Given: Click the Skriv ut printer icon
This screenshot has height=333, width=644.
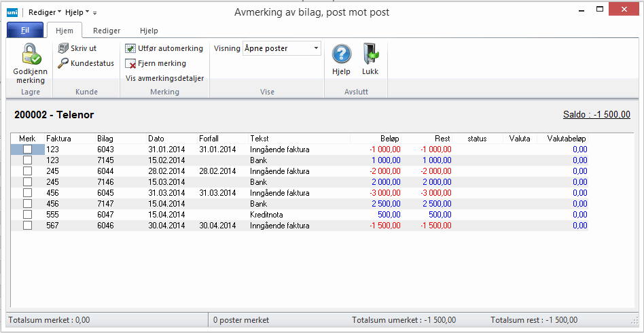Looking at the screenshot, I should click(x=63, y=48).
